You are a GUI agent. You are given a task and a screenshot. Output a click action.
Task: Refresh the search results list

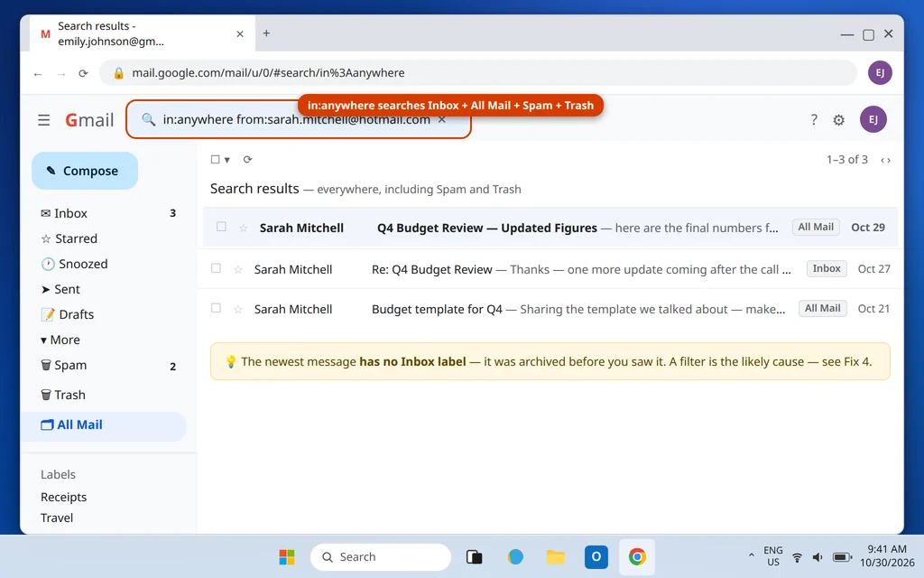[247, 159]
